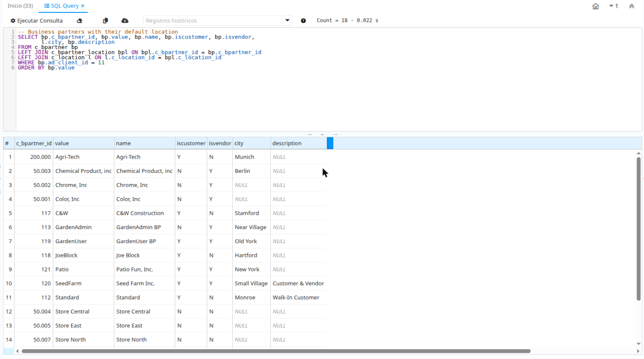Select row number 10 in the grid
Screen dimensions: 644x359
pyautogui.click(x=9, y=283)
